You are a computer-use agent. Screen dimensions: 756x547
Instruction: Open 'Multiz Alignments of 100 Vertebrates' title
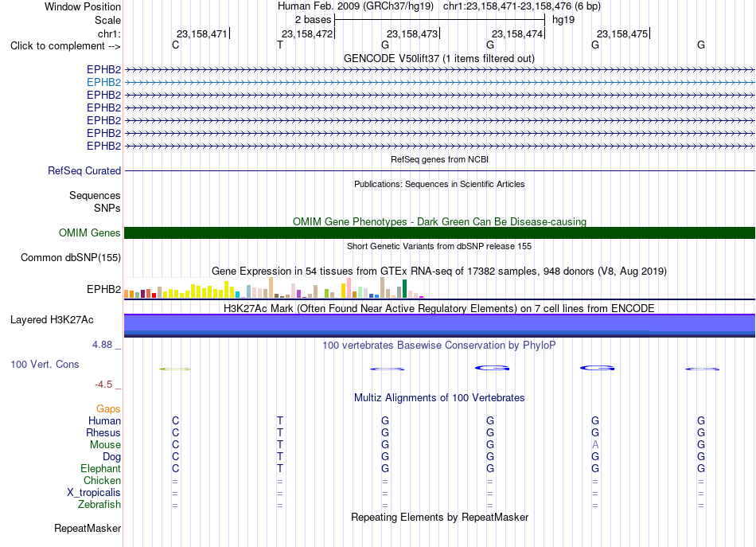(439, 398)
